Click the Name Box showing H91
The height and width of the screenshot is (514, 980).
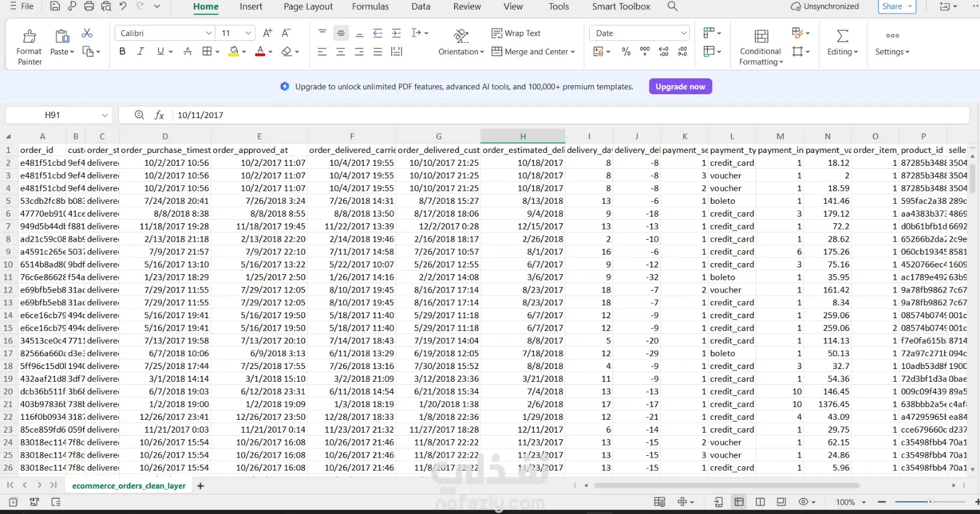(53, 115)
